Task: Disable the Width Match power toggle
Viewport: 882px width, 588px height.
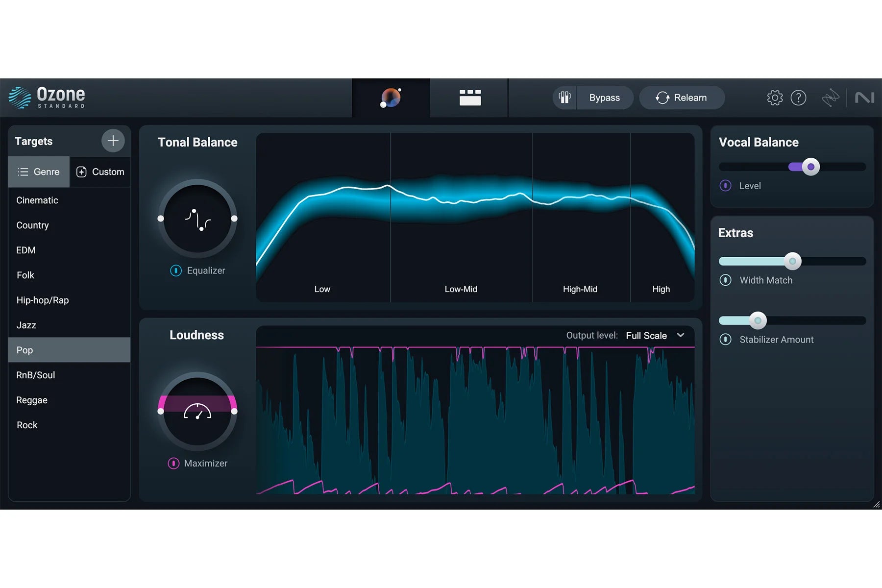Action: (x=725, y=280)
